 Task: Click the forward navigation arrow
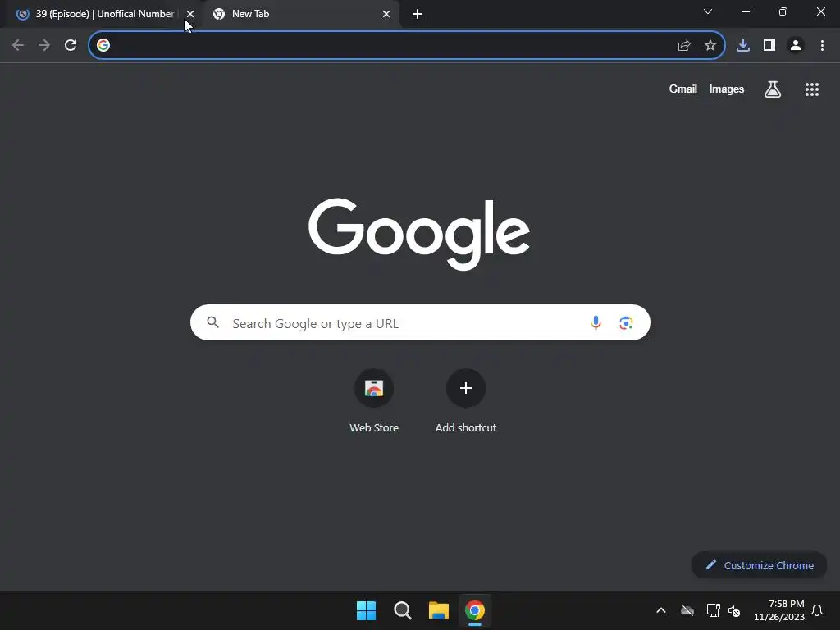(44, 45)
